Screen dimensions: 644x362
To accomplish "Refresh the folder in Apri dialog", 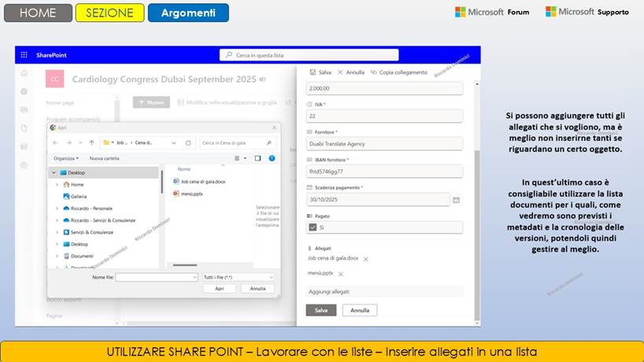I will pyautogui.click(x=188, y=142).
